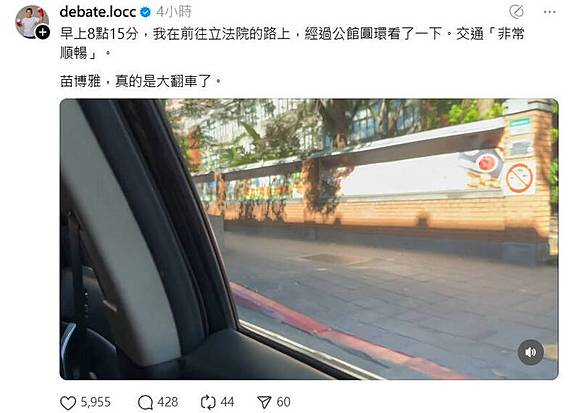Open comments with the speech bubble icon
Image resolution: width=580 pixels, height=413 pixels.
145,402
